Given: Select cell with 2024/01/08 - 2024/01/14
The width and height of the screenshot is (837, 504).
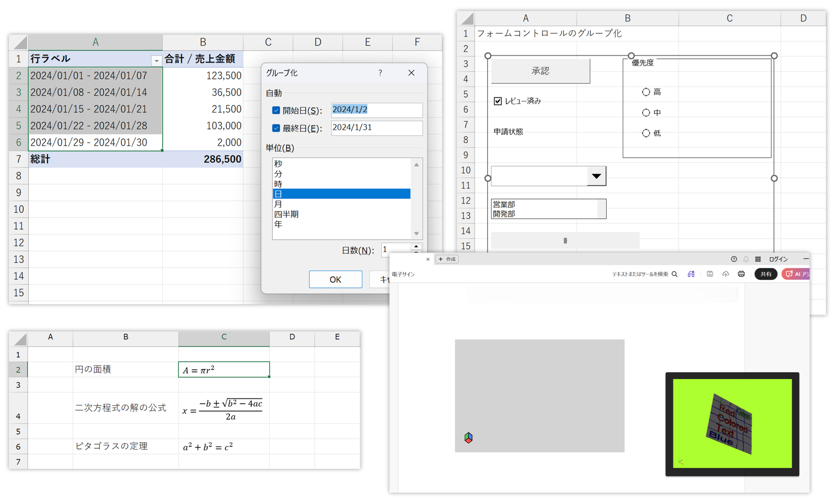Looking at the screenshot, I should [95, 92].
